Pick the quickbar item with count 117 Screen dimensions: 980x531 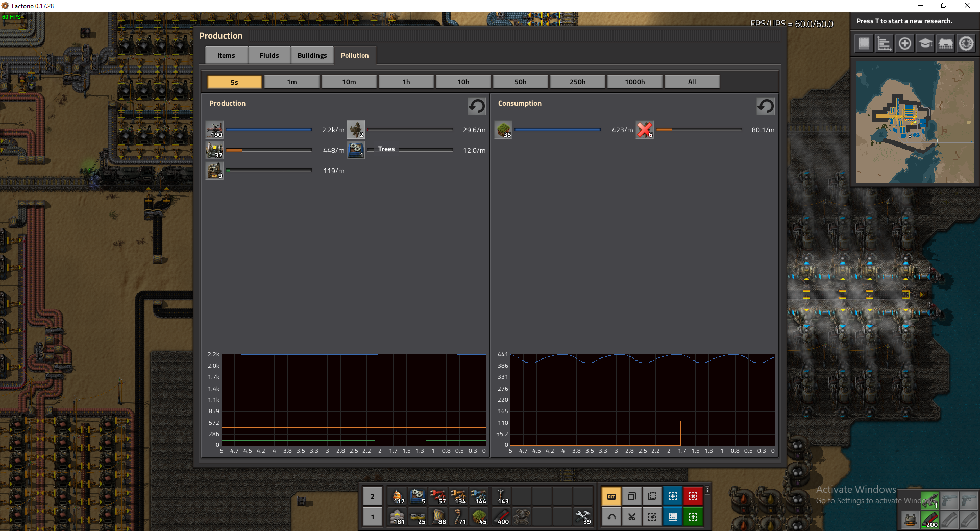[x=397, y=496]
